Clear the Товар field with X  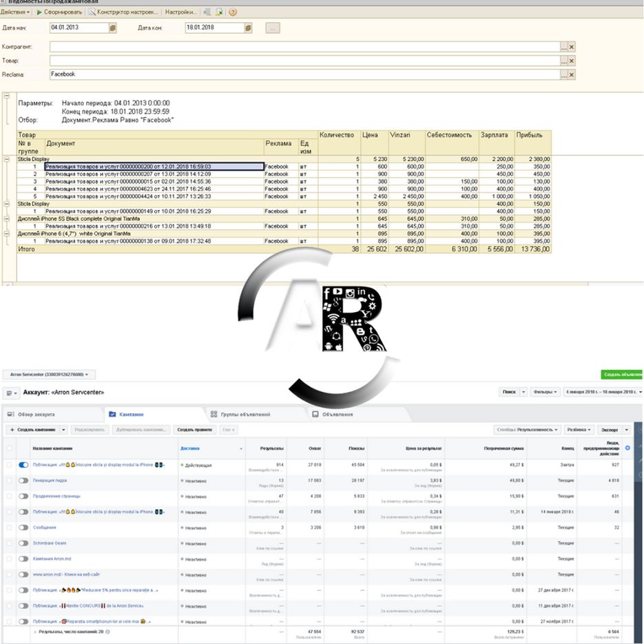571,61
